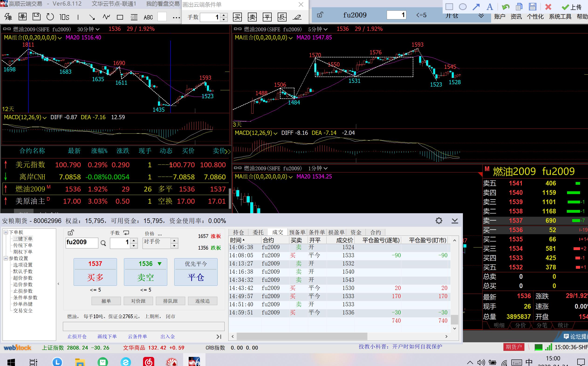Click the 平 (close) condition line icon
588x366 pixels.
coord(267,17)
